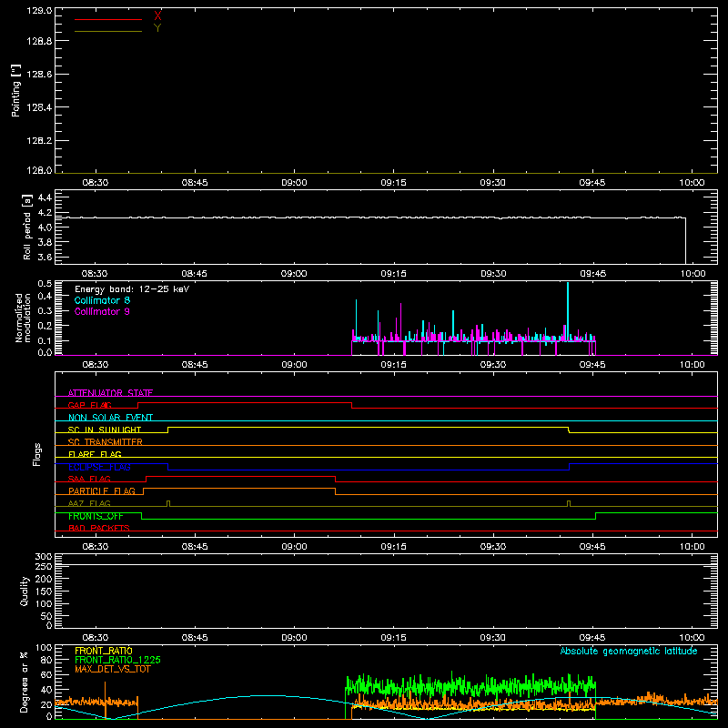Viewport: 728px width, 728px height.
Task: Select the cyan Collimator 8 legend entry
Action: pyautogui.click(x=102, y=300)
